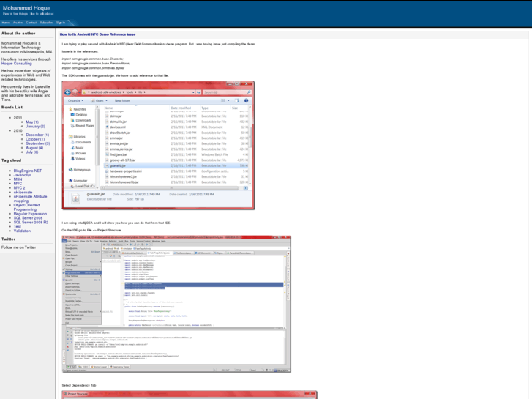
Task: Go to the Archive page
Action: pos(18,23)
